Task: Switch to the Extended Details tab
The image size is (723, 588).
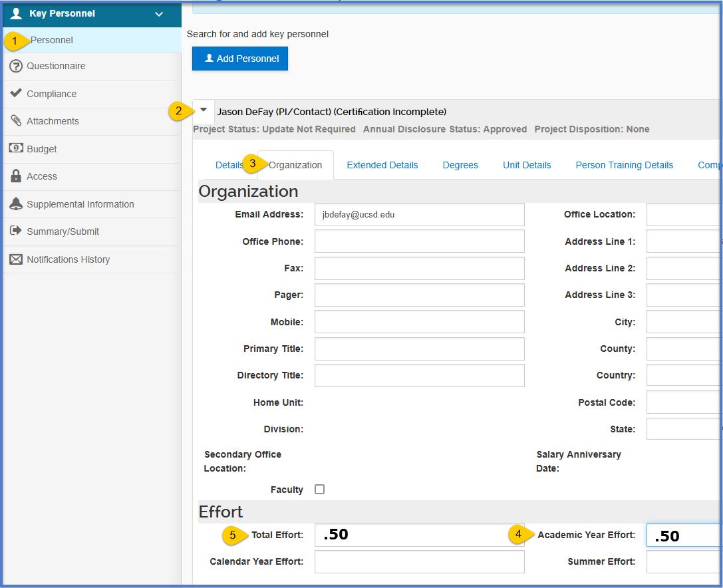Action: pyautogui.click(x=382, y=165)
